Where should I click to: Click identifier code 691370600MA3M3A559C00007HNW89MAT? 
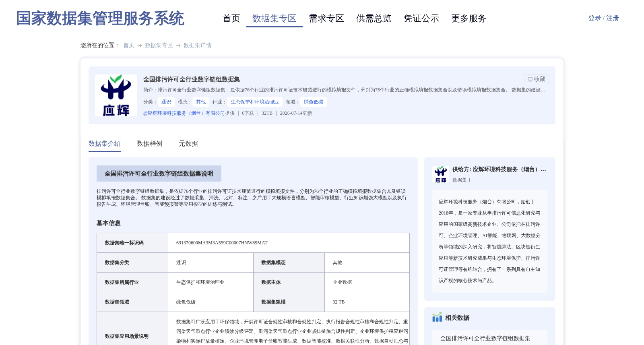(x=222, y=243)
